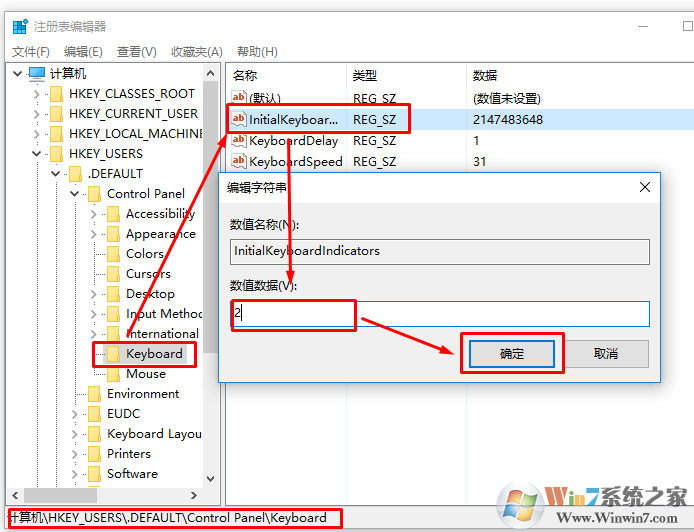
Task: Open the 查看(V) menu
Action: pos(137,52)
